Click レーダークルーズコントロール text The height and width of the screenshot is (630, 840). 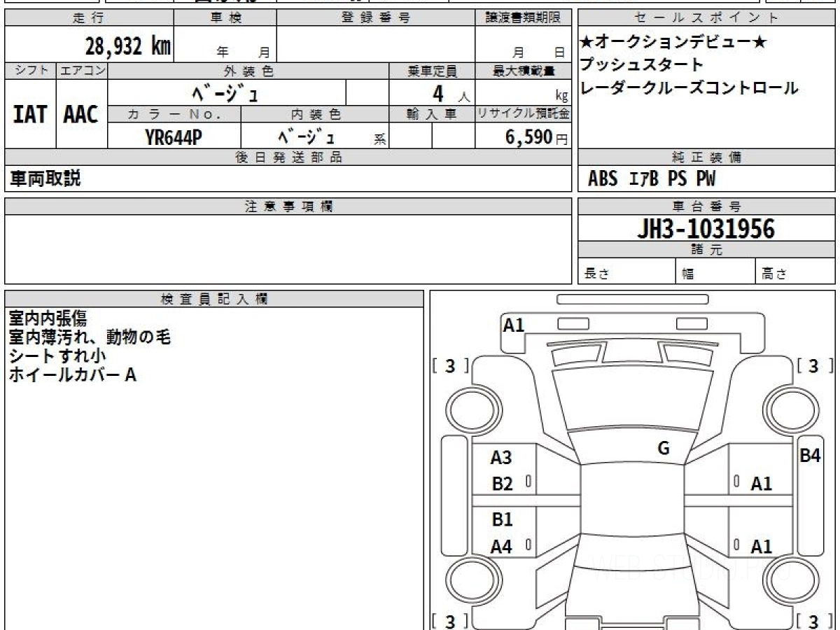click(x=689, y=88)
